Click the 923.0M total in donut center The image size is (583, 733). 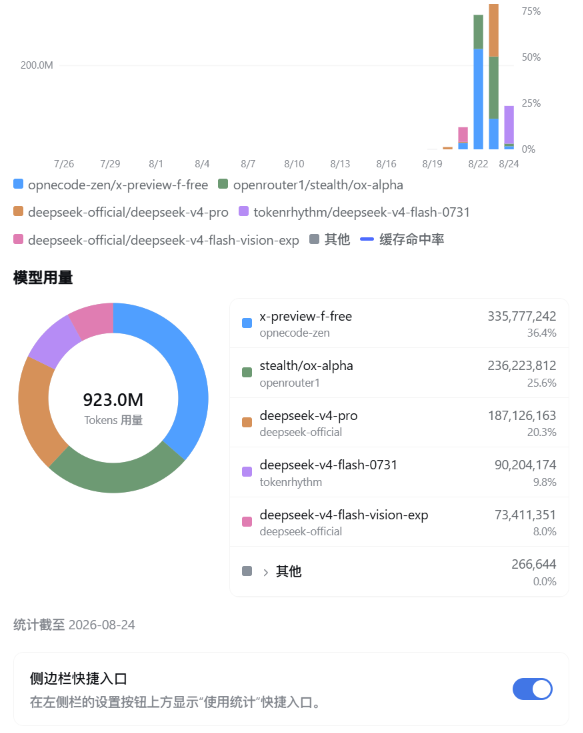coord(113,400)
